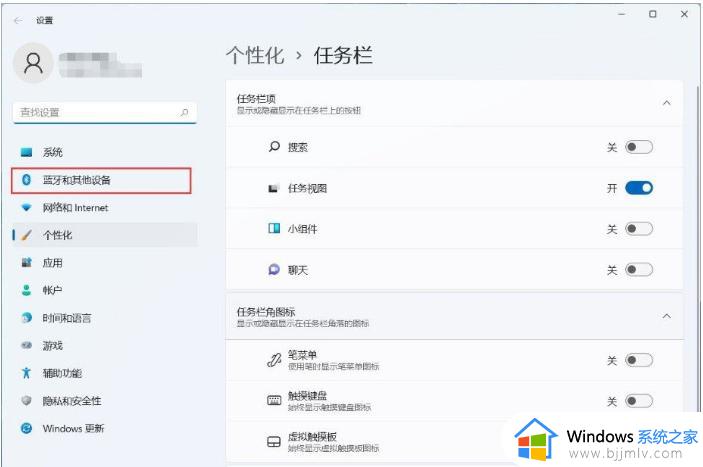Click the 笔菜单 pen icon
Viewport: 703px width, 467px height.
pyautogui.click(x=274, y=360)
